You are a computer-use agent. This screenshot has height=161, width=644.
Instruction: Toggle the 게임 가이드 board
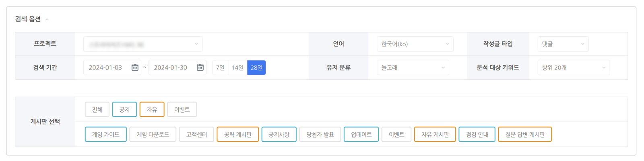coord(105,134)
